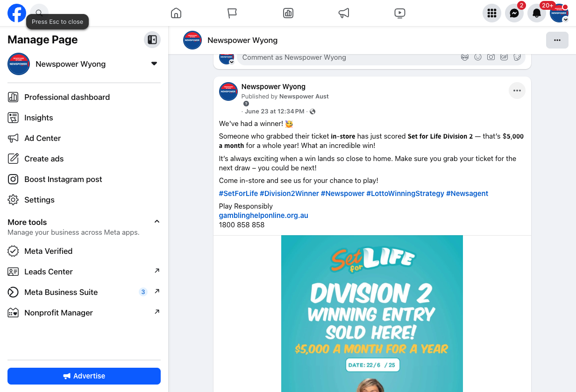The width and height of the screenshot is (576, 392).
Task: Open the Set for Life post image
Action: pos(372,314)
